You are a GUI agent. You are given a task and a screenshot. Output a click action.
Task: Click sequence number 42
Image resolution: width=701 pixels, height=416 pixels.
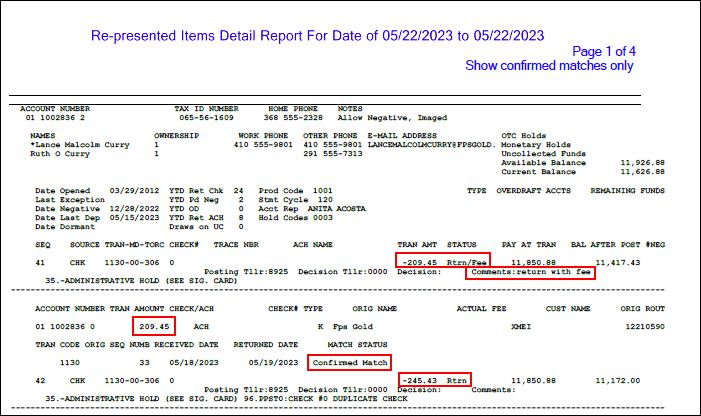[x=40, y=381]
